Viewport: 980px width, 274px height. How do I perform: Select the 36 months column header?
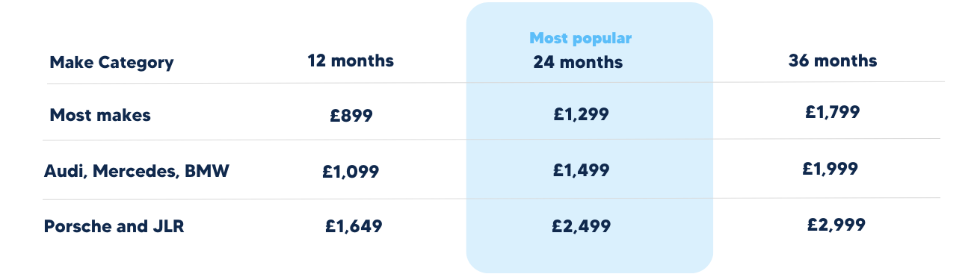tap(833, 60)
